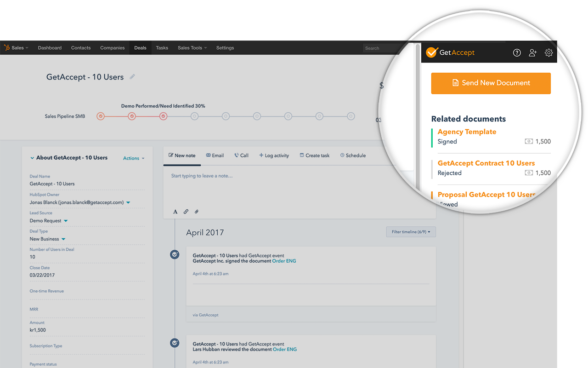
Task: Click the GetAccept checkmark logo
Action: pyautogui.click(x=432, y=52)
